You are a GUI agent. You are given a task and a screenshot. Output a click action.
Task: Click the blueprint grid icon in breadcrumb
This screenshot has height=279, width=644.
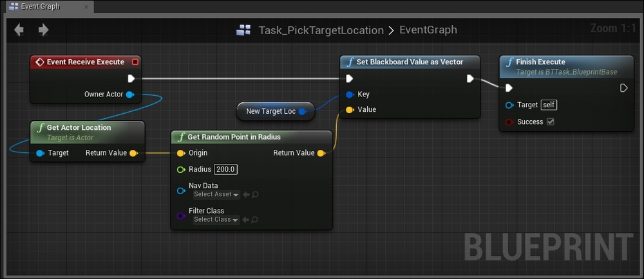(x=243, y=30)
